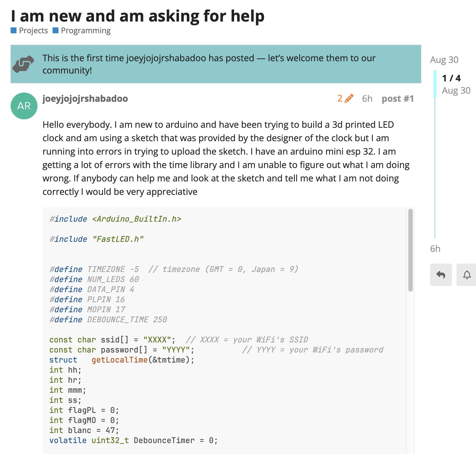Open the Projects category link
This screenshot has height=454, width=476.
pos(33,30)
